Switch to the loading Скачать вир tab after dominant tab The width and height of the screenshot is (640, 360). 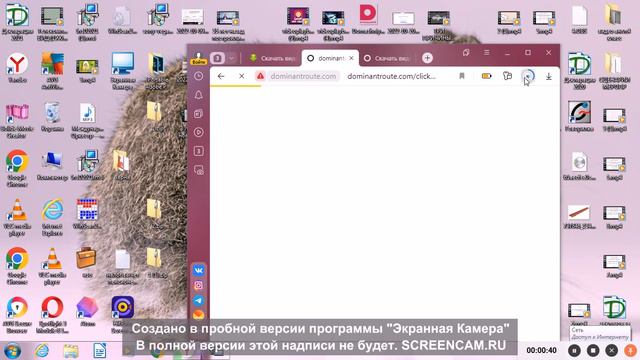tap(386, 58)
